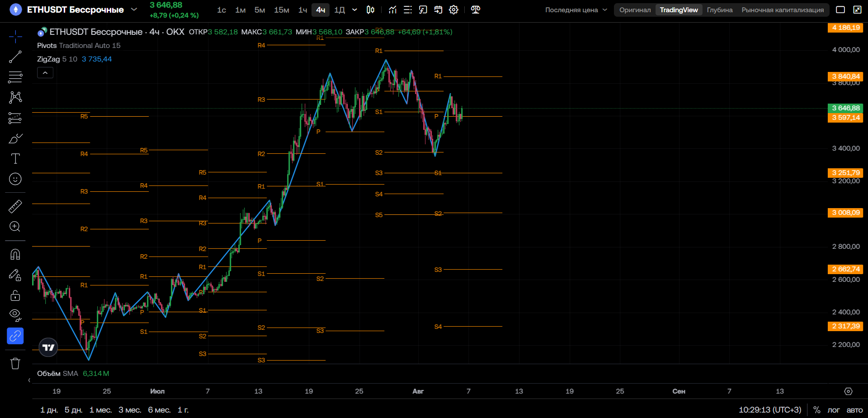Click the ZigZag 5 10 indicator label
The image size is (868, 418).
pyautogui.click(x=57, y=59)
